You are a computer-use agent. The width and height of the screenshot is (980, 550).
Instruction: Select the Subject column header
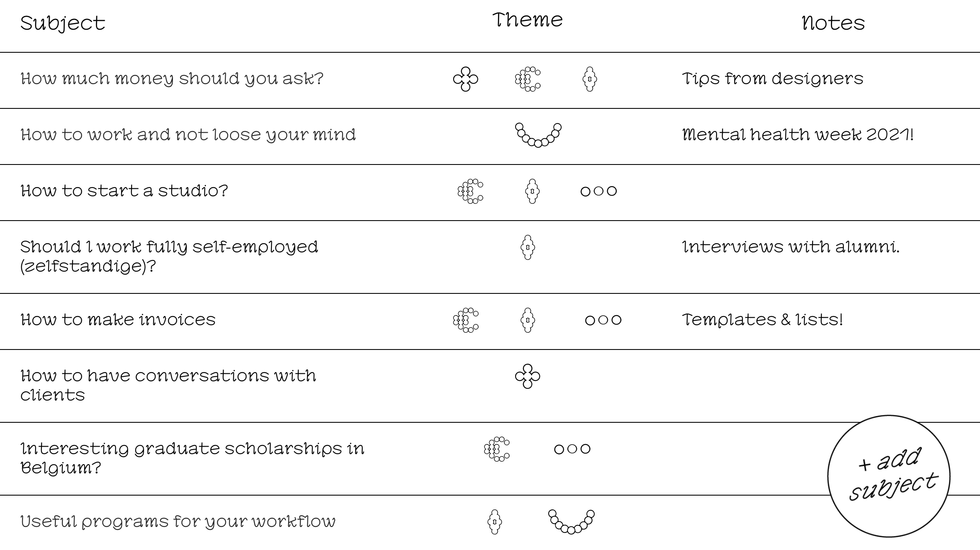[x=63, y=23]
